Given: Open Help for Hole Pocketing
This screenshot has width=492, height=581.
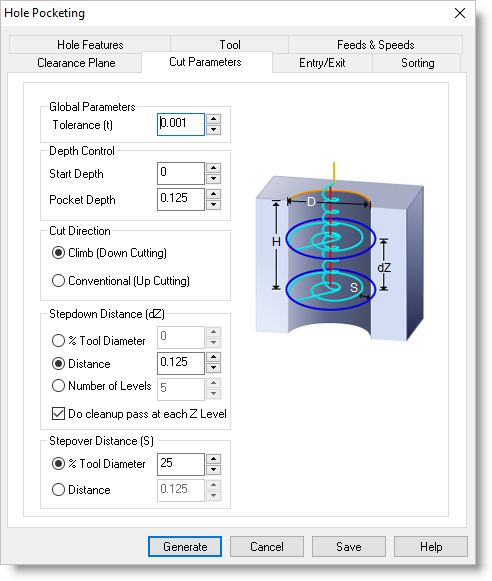Looking at the screenshot, I should [x=430, y=547].
